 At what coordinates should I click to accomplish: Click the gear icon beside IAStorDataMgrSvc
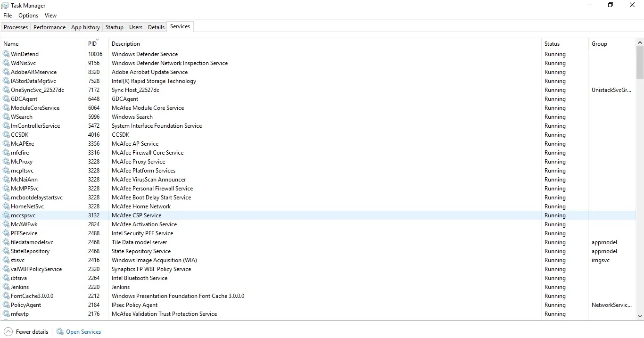6,81
